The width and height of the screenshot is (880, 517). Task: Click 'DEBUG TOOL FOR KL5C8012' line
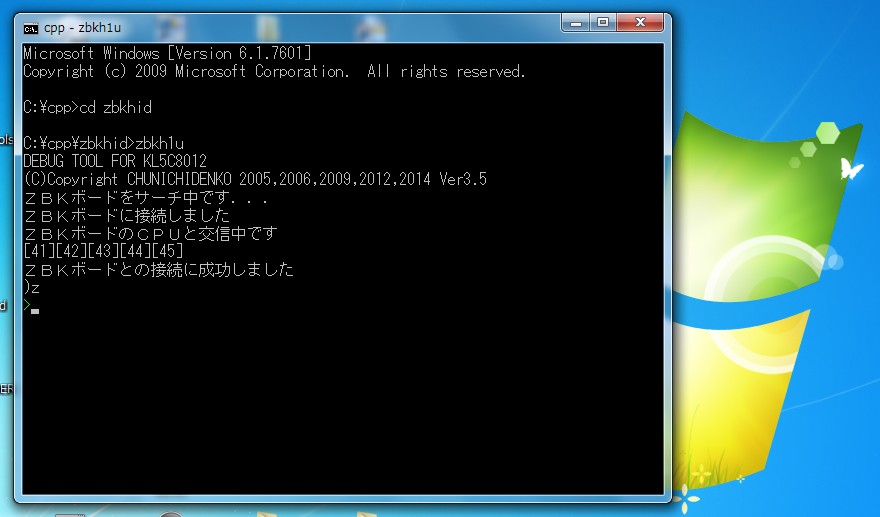115,161
